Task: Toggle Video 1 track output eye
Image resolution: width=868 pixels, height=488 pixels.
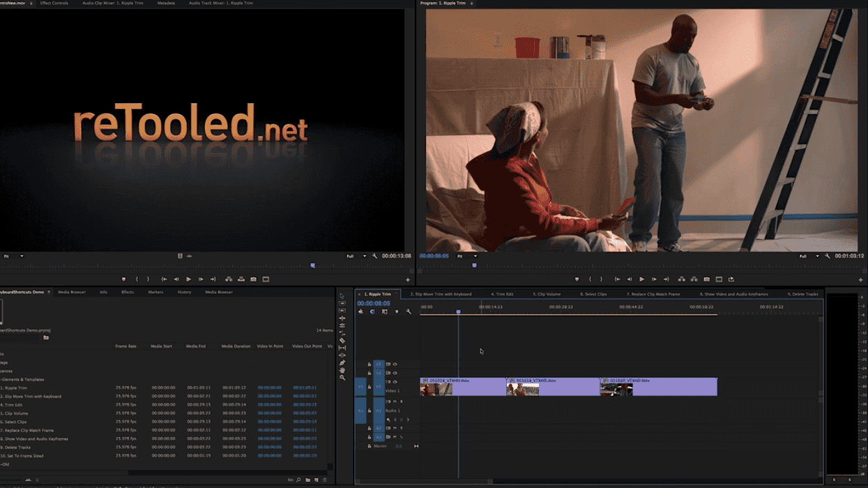Action: [395, 383]
